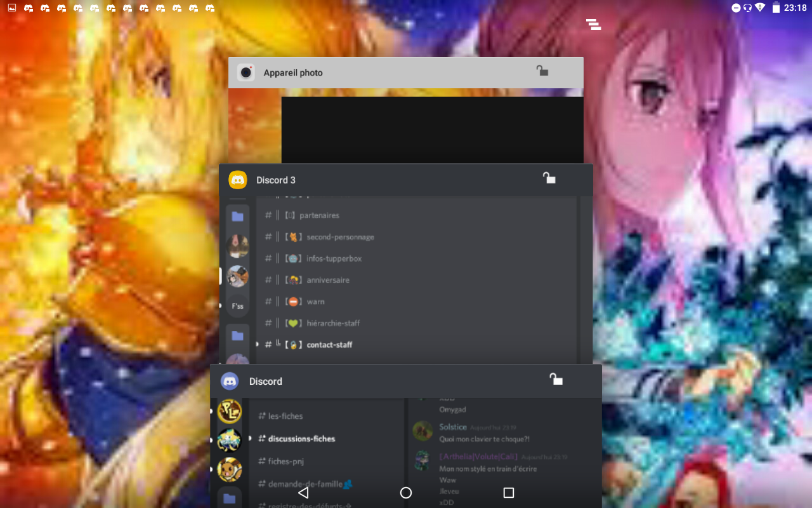Open the Eevee avatar server icon
The width and height of the screenshot is (812, 508).
230,470
